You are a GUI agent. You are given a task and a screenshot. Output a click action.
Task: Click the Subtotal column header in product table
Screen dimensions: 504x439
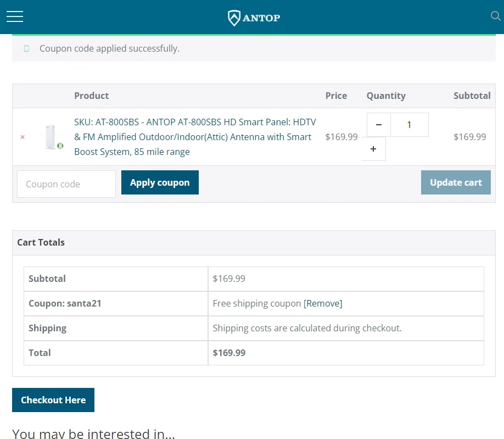click(x=472, y=96)
